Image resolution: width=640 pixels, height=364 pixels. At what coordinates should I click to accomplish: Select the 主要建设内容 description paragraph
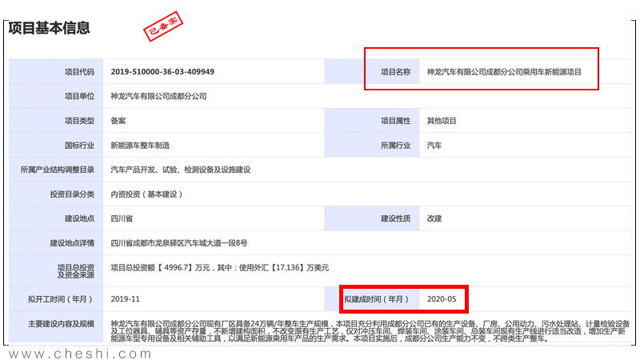[370, 331]
